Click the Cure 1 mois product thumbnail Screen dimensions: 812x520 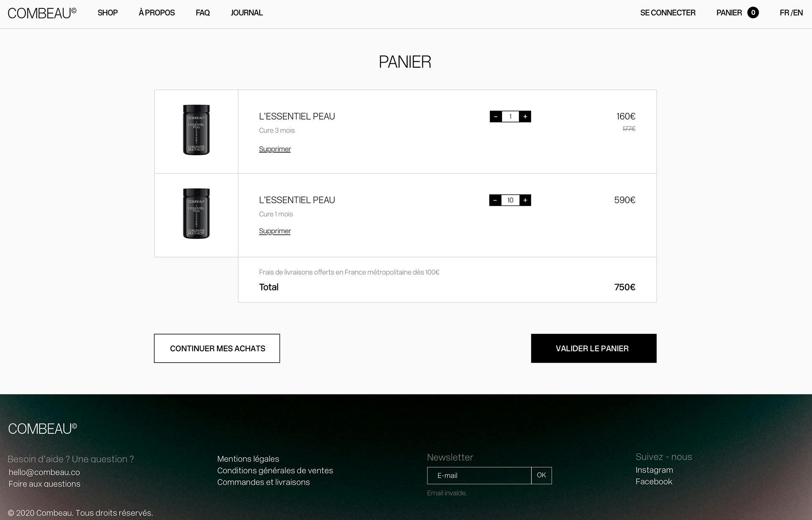196,214
